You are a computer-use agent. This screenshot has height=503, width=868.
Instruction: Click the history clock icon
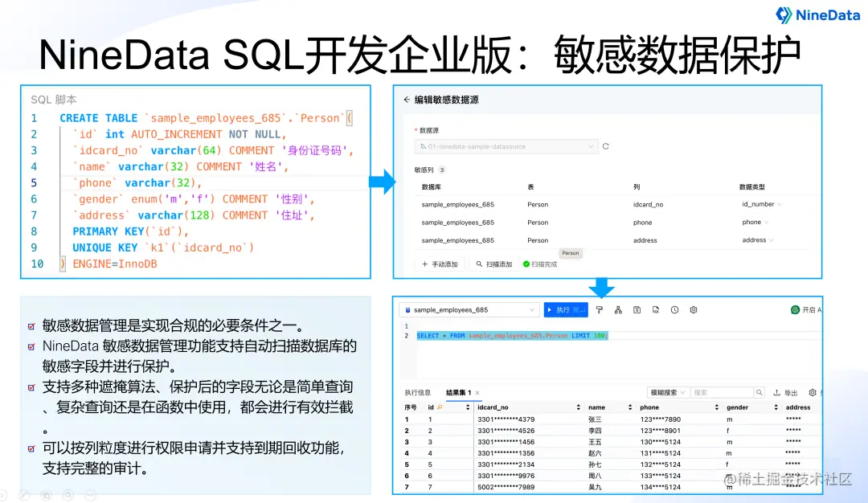click(675, 310)
